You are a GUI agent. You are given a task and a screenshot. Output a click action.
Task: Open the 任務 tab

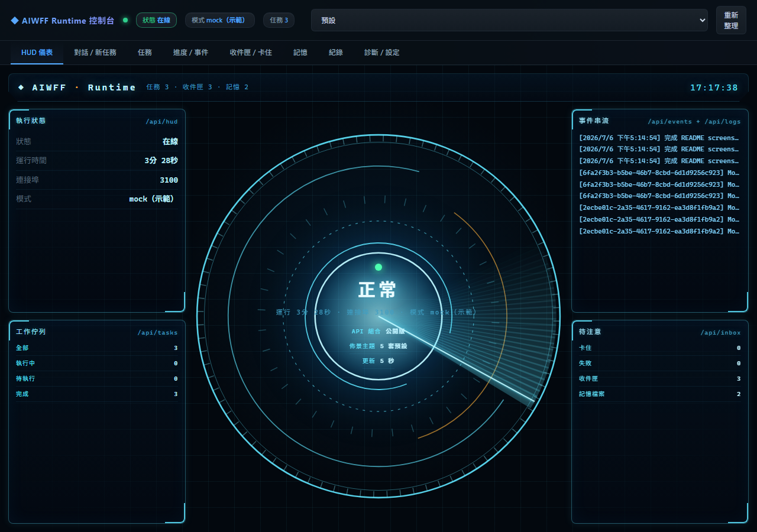point(145,53)
